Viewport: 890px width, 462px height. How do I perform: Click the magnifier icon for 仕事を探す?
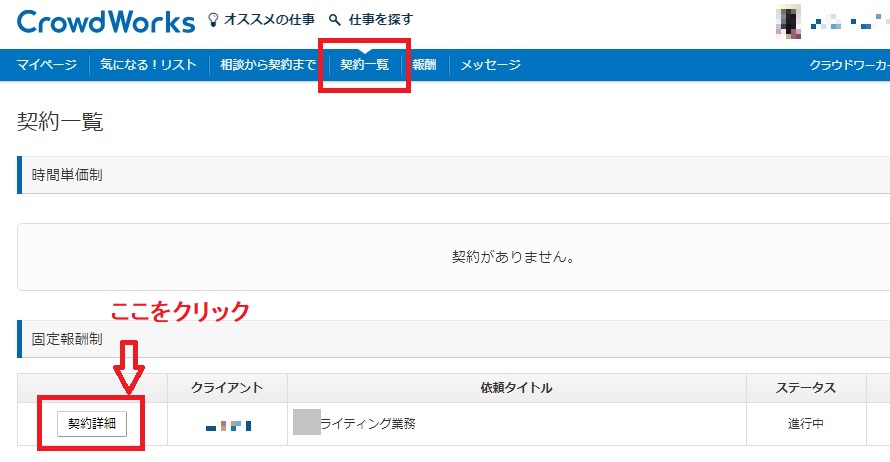tap(335, 19)
